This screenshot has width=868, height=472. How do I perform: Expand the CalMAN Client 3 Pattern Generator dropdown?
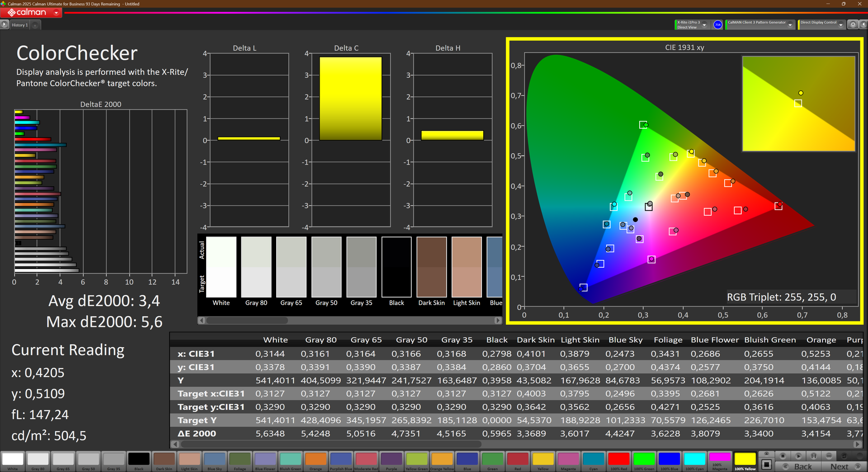[790, 25]
